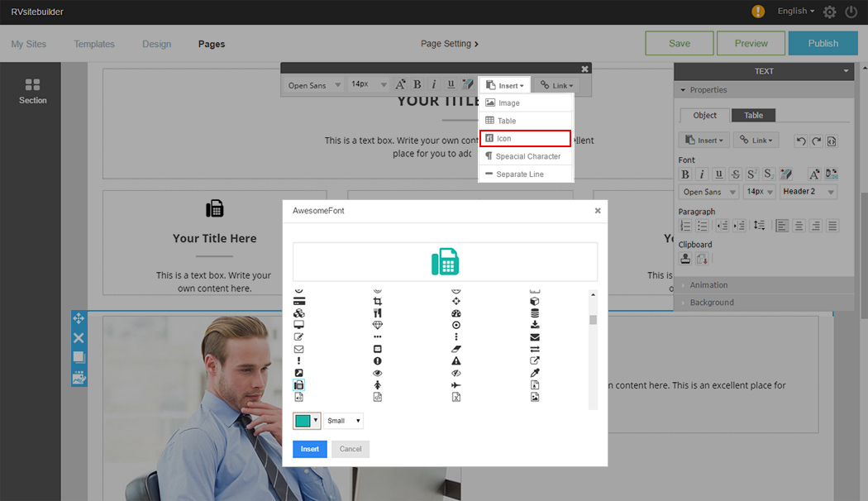Close the AwesomeFont dialog
The height and width of the screenshot is (501, 868).
coord(598,211)
